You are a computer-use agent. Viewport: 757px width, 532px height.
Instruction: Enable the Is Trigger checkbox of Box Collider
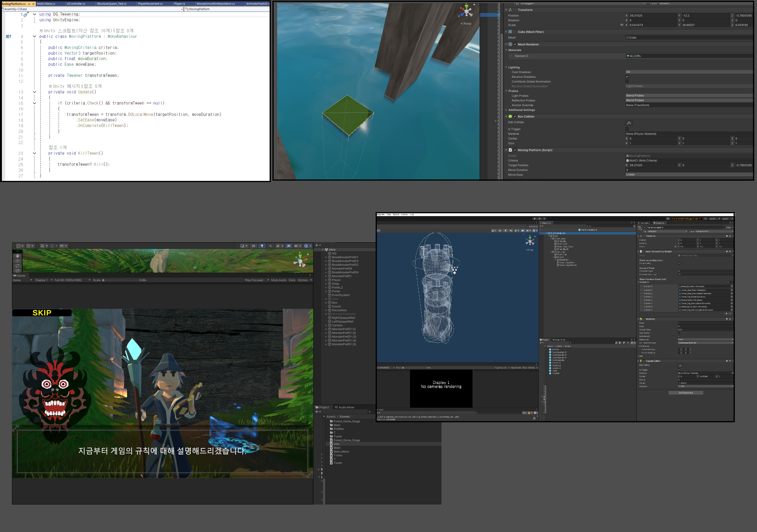(627, 129)
